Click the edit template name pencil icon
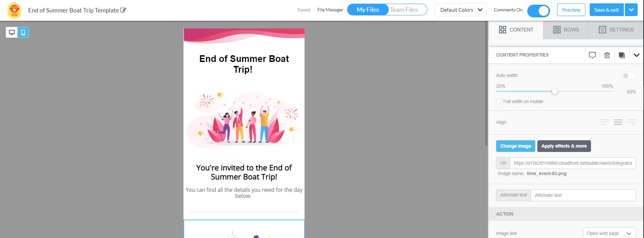644x238 pixels. click(123, 10)
